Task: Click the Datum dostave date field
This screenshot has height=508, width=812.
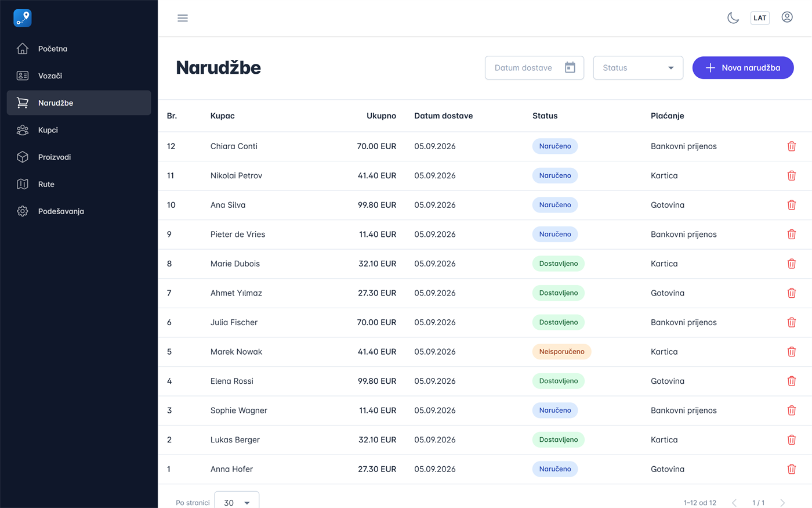Action: 534,68
